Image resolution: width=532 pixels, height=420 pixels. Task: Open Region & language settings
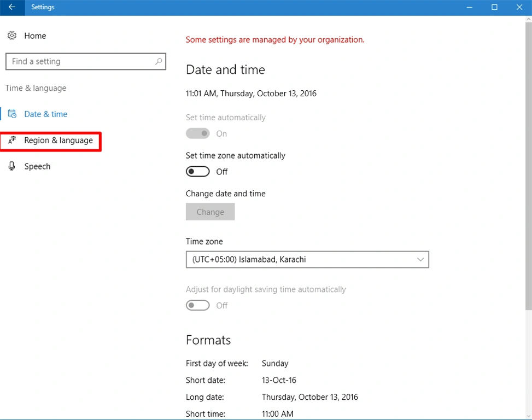[x=59, y=140]
